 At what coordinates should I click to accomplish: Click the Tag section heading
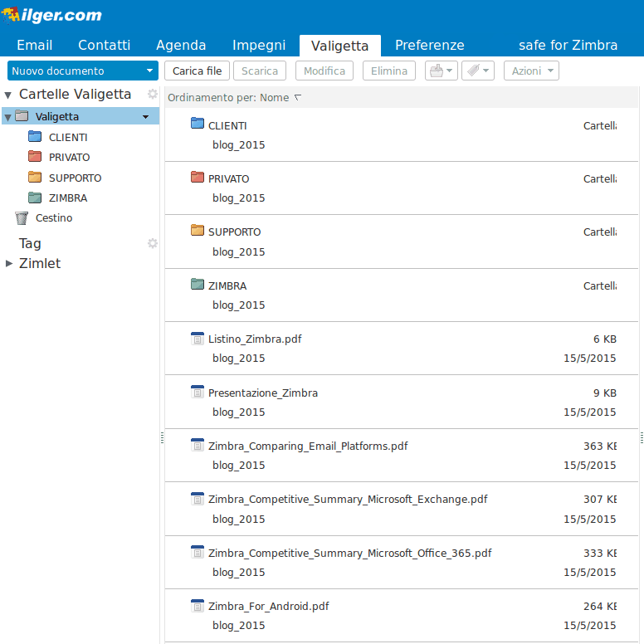click(30, 243)
